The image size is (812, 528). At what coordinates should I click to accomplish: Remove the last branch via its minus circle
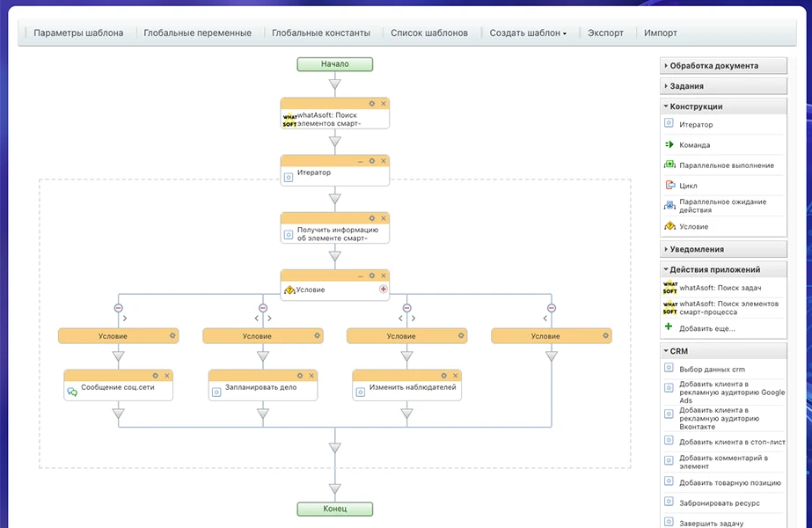pos(552,308)
